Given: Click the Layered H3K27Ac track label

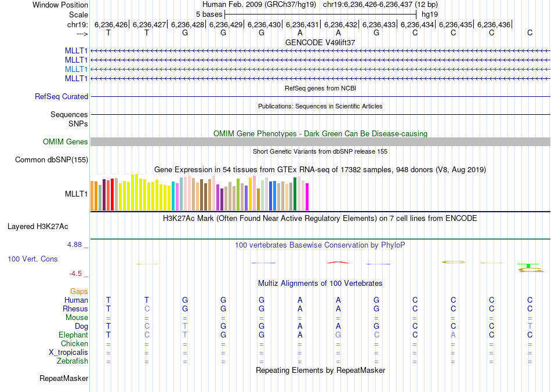Looking at the screenshot, I should [38, 227].
